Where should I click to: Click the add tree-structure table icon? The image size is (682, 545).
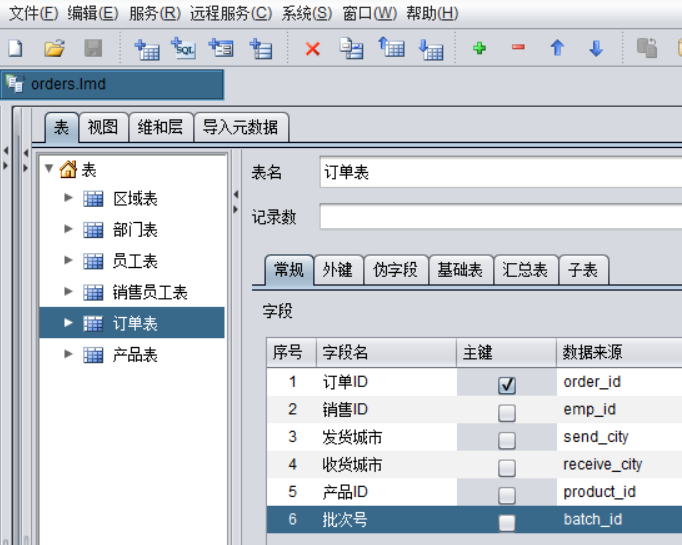pos(261,49)
